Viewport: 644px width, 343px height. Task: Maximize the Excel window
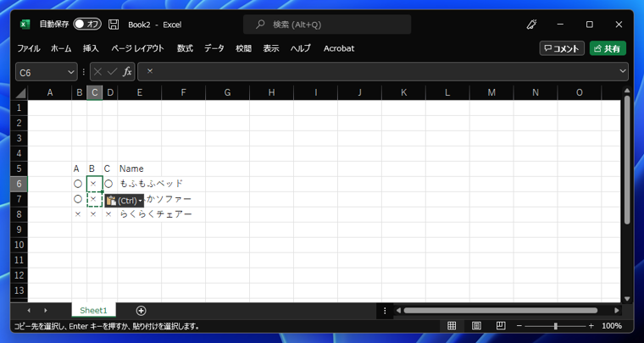tap(590, 25)
